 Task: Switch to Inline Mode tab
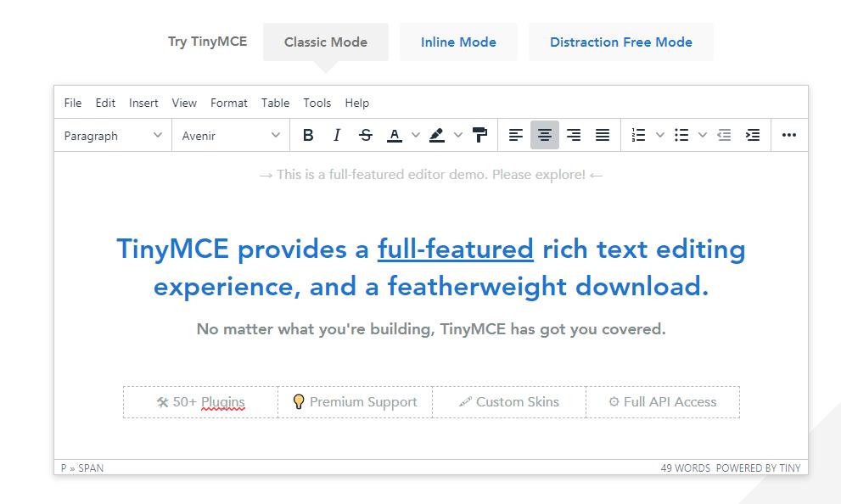[x=458, y=42]
